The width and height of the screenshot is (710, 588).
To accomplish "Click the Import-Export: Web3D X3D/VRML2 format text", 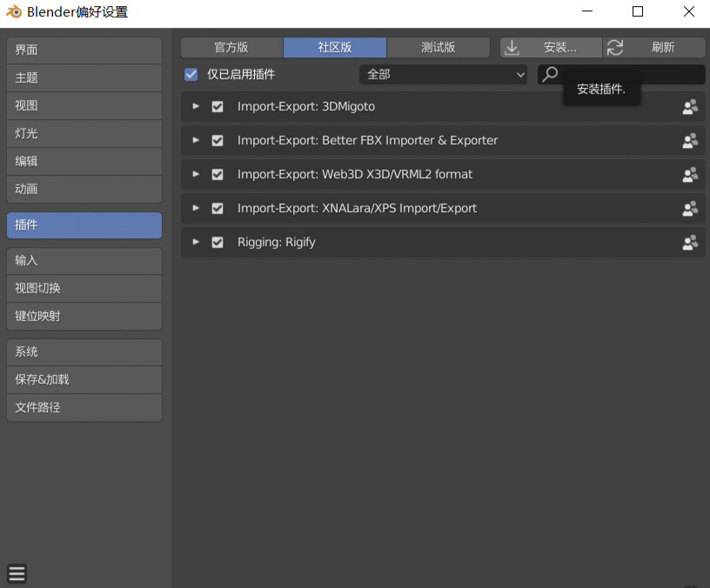I will [x=355, y=175].
